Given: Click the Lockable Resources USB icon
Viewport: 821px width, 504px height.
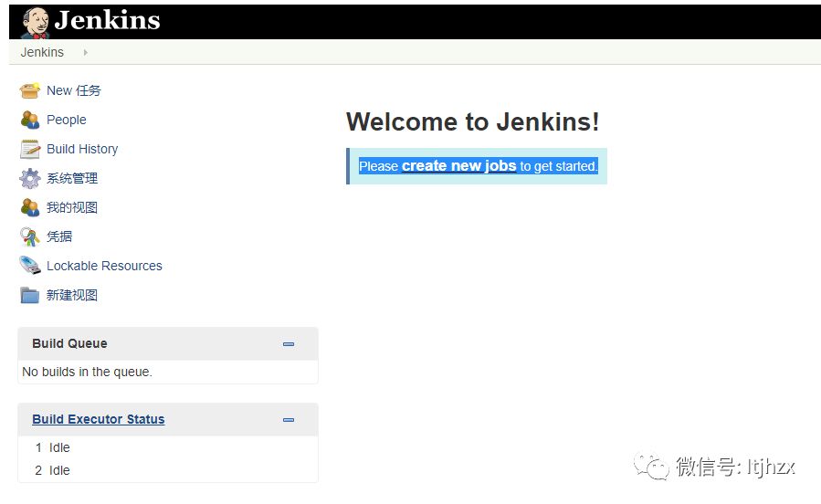Looking at the screenshot, I should point(30,266).
